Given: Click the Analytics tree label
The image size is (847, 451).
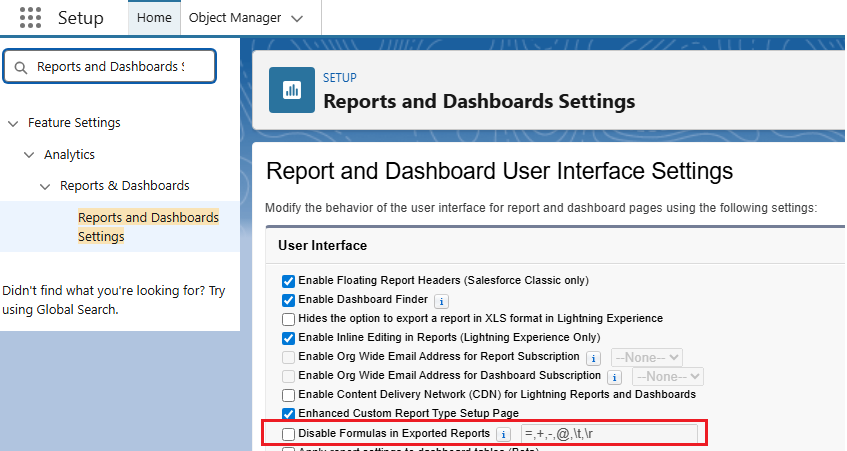Looking at the screenshot, I should pyautogui.click(x=69, y=154).
